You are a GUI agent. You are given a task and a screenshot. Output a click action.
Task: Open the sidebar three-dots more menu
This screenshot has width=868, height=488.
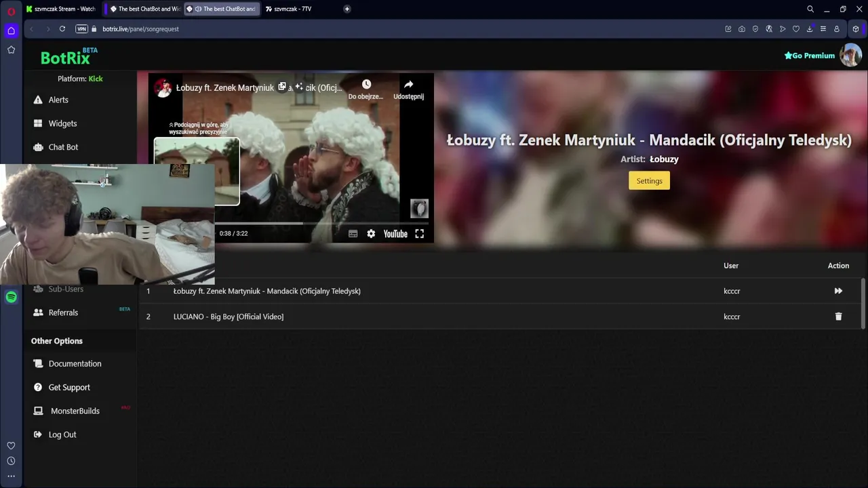pos(11,476)
